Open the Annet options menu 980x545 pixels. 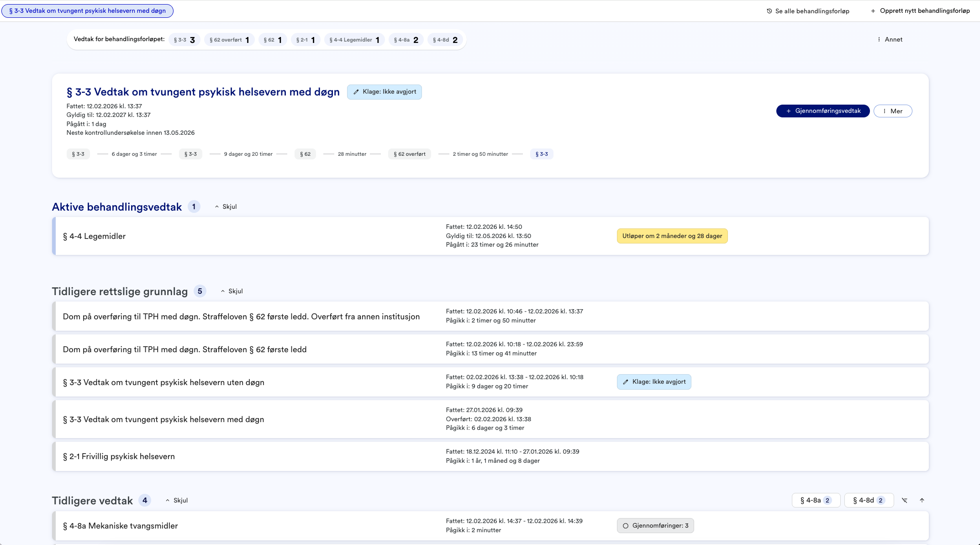[890, 40]
